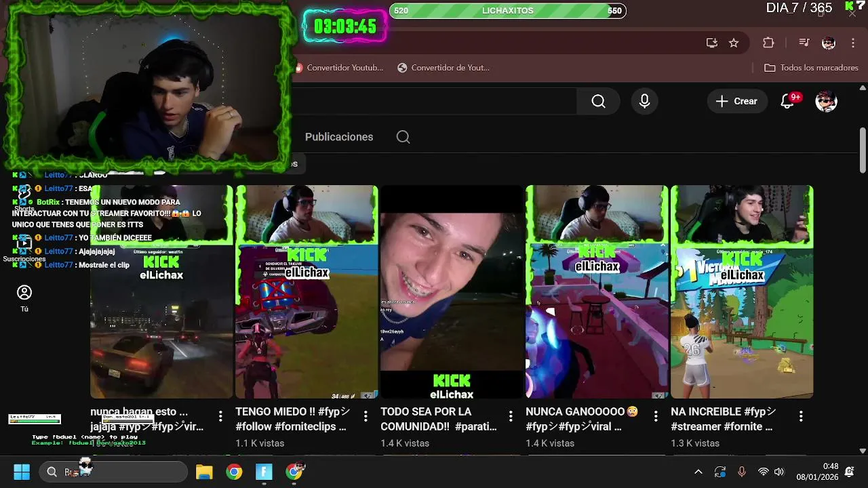Open the Convertidor Youtub... bookmark

[x=340, y=68]
